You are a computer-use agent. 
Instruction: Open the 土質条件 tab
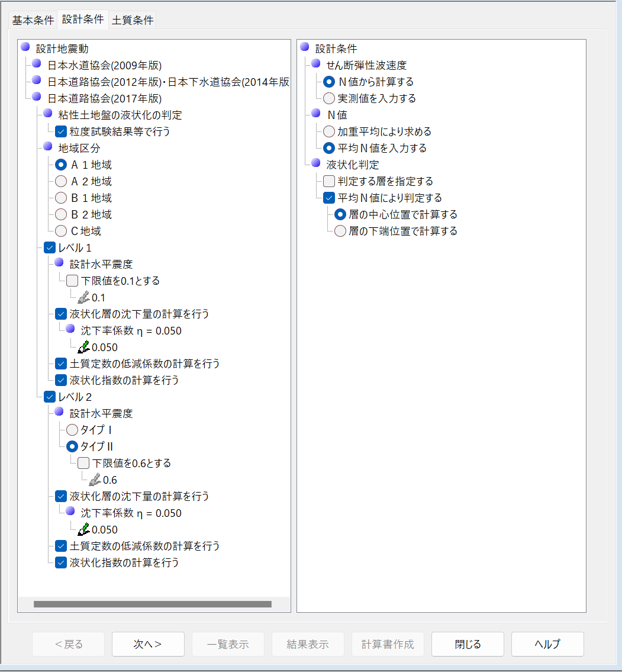(x=133, y=20)
